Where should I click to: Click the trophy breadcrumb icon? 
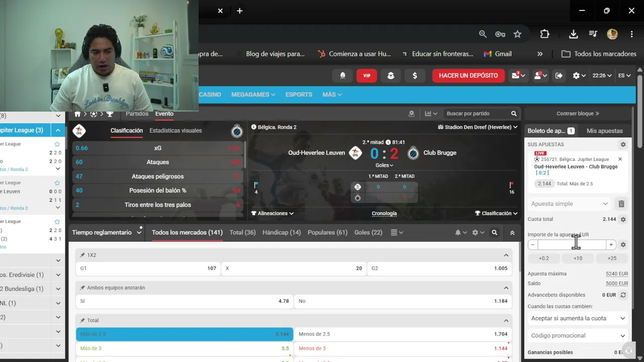pos(110,114)
